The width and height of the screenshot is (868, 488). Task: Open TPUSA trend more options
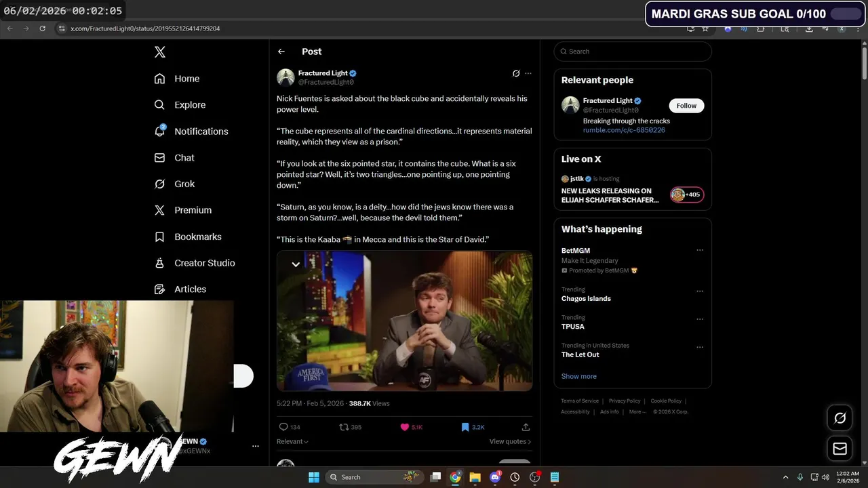point(700,319)
